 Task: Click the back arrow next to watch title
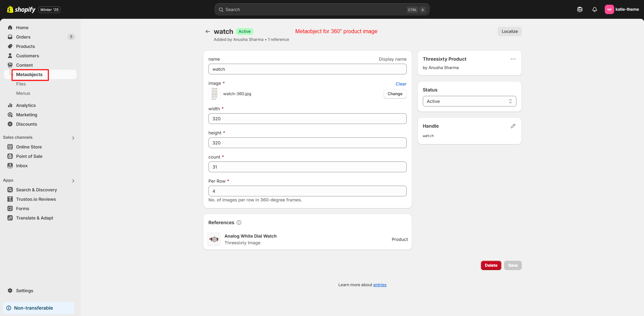[208, 31]
